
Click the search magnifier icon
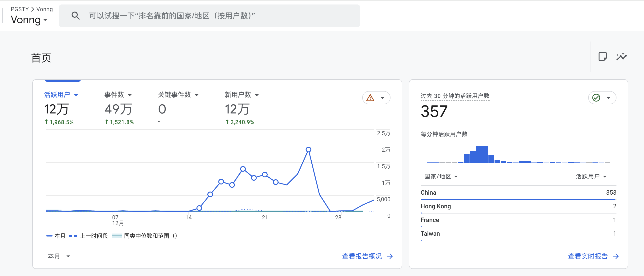coord(76,16)
